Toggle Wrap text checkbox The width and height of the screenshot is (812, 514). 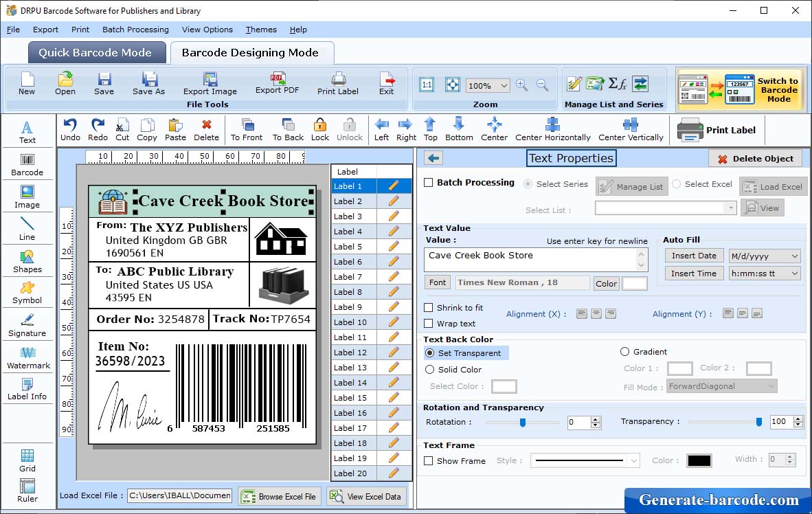click(428, 324)
